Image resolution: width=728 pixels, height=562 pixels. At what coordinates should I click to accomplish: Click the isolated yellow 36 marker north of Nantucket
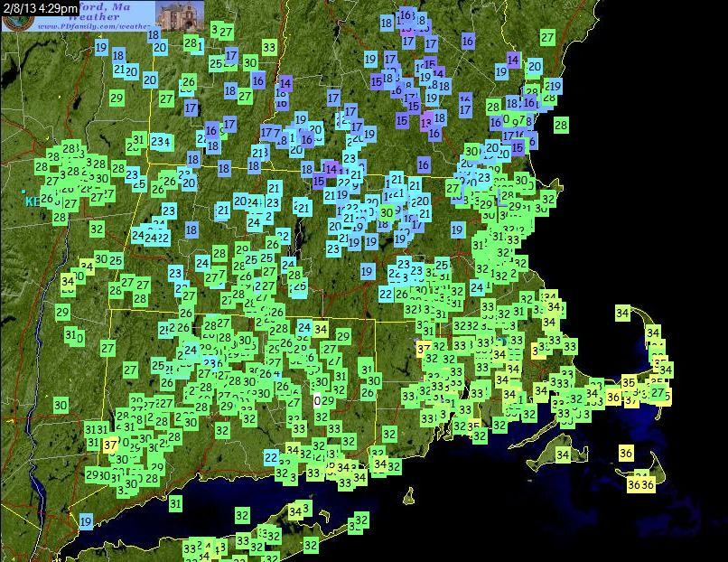tap(626, 453)
